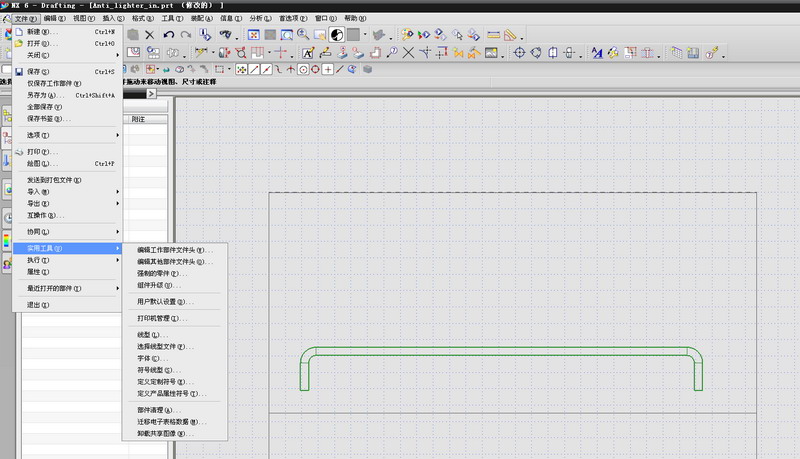The width and height of the screenshot is (800, 459).
Task: Click the Zoom window icon
Action: [x=287, y=35]
